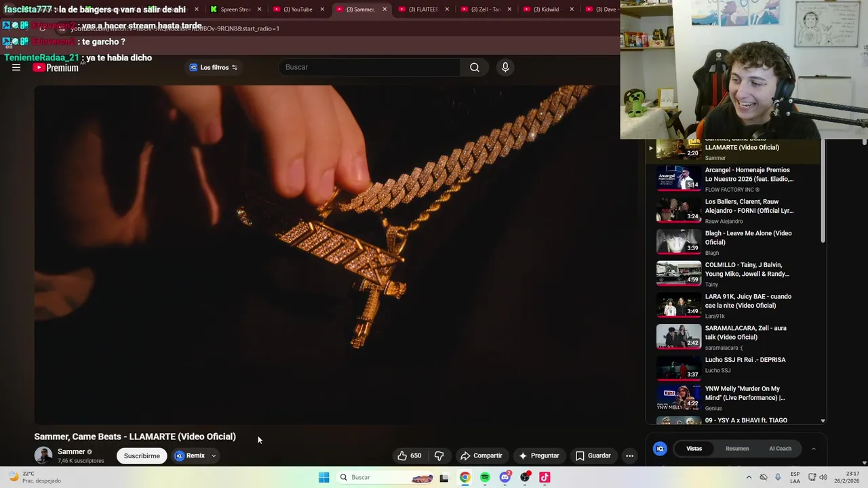
Task: Click the Rauw Alejandro channel name
Action: click(x=724, y=221)
